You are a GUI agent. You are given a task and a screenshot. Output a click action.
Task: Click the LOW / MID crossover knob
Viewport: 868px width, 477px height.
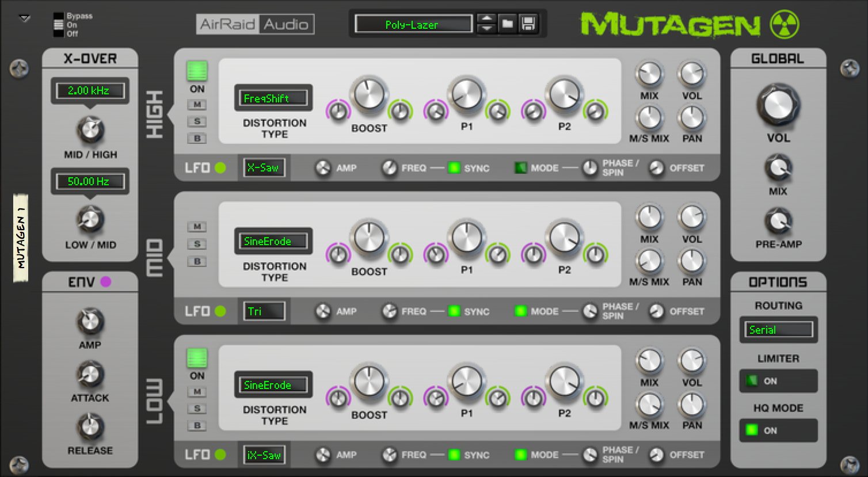[x=90, y=220]
